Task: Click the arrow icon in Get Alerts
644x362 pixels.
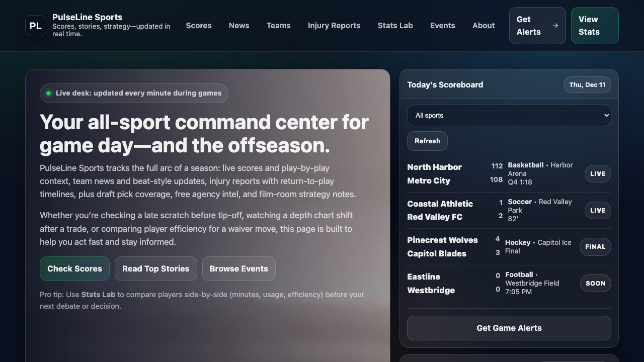Action: point(555,26)
